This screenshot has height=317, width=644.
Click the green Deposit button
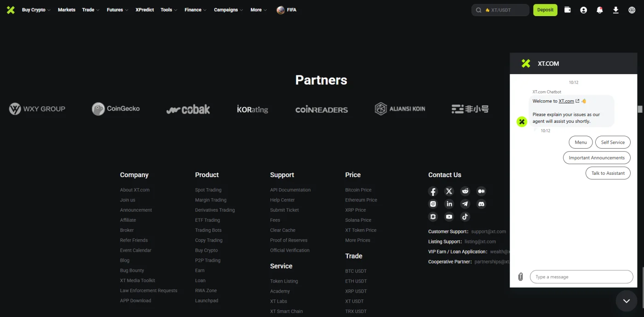[545, 10]
